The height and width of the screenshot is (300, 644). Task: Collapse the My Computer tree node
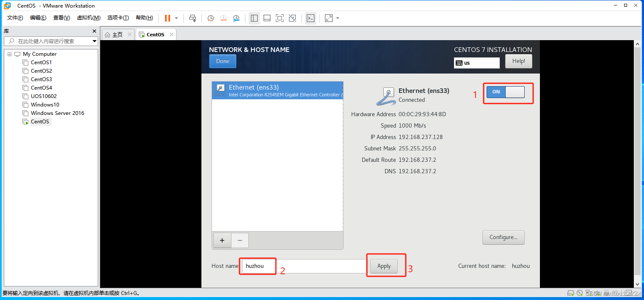pyautogui.click(x=9, y=54)
